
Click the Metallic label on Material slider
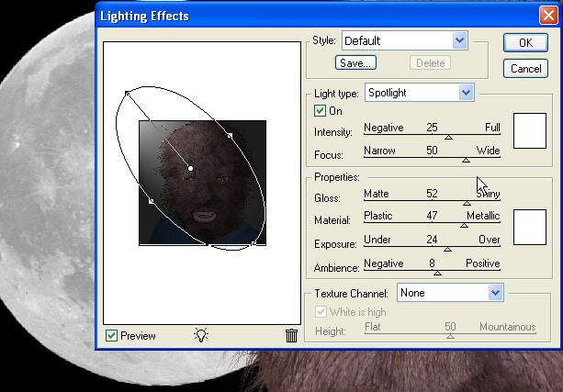(483, 216)
